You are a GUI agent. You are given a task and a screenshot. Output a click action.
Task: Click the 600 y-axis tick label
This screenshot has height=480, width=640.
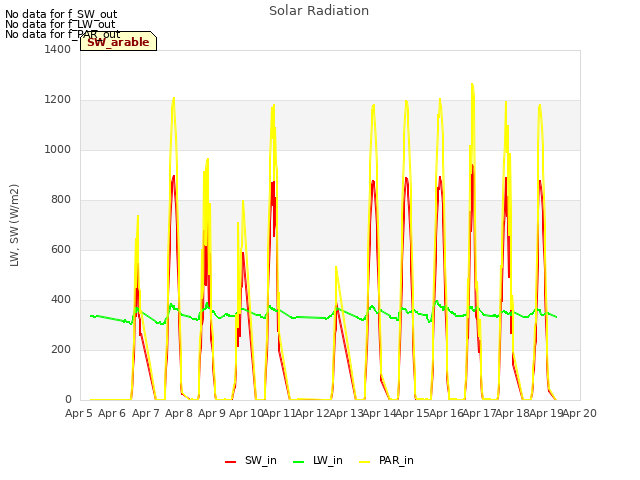coord(61,249)
